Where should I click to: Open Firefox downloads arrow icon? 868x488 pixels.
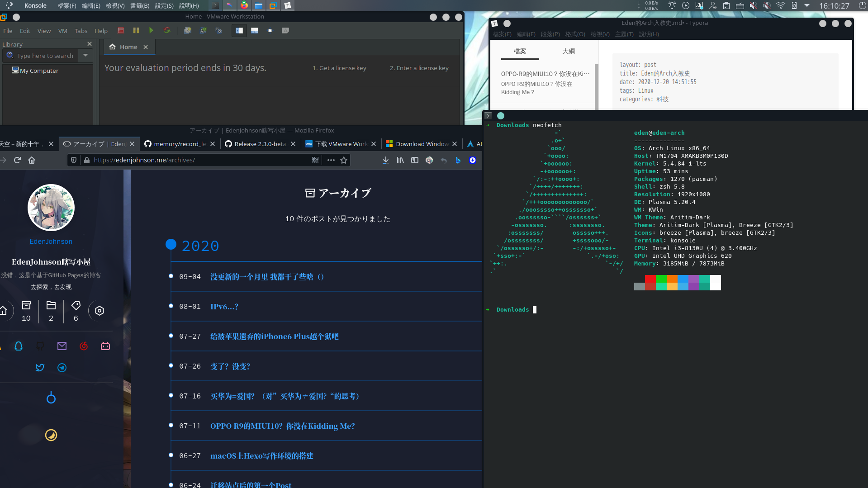point(385,160)
